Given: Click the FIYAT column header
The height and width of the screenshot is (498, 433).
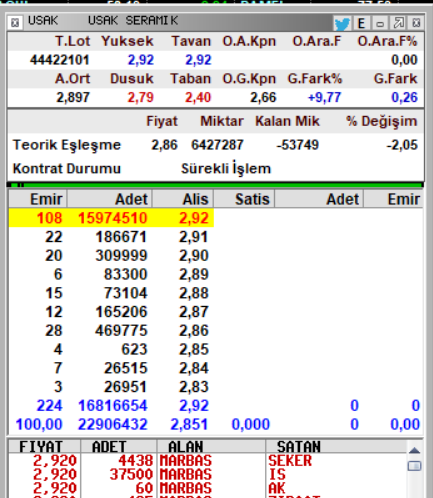Looking at the screenshot, I should tap(44, 447).
